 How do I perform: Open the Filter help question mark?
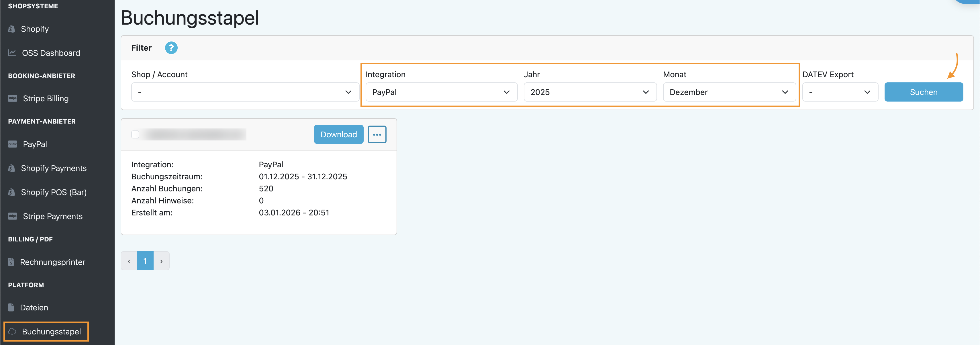point(171,48)
